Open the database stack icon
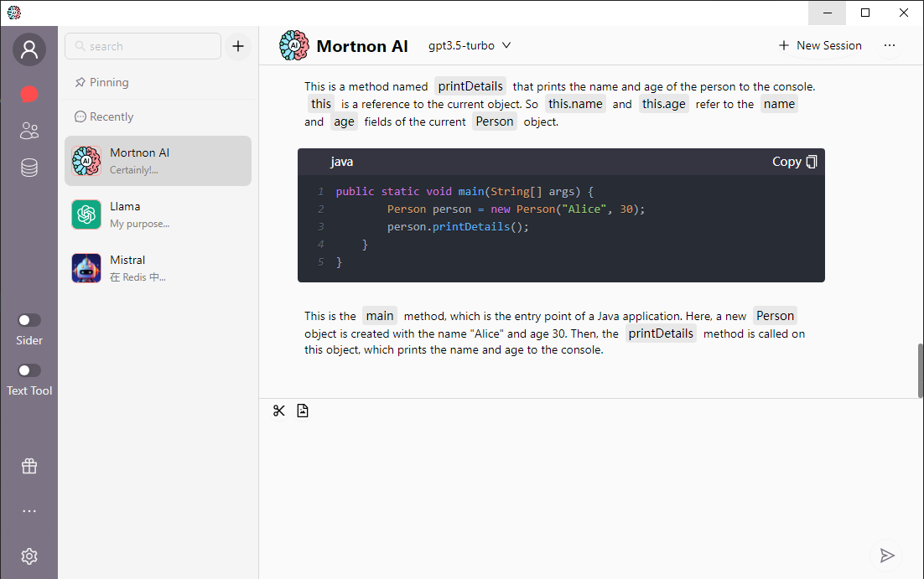Image resolution: width=924 pixels, height=579 pixels. point(29,168)
